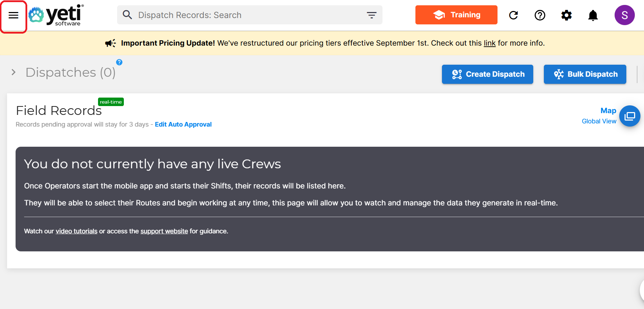Click Edit Auto Approval link
Image resolution: width=644 pixels, height=309 pixels.
click(183, 124)
